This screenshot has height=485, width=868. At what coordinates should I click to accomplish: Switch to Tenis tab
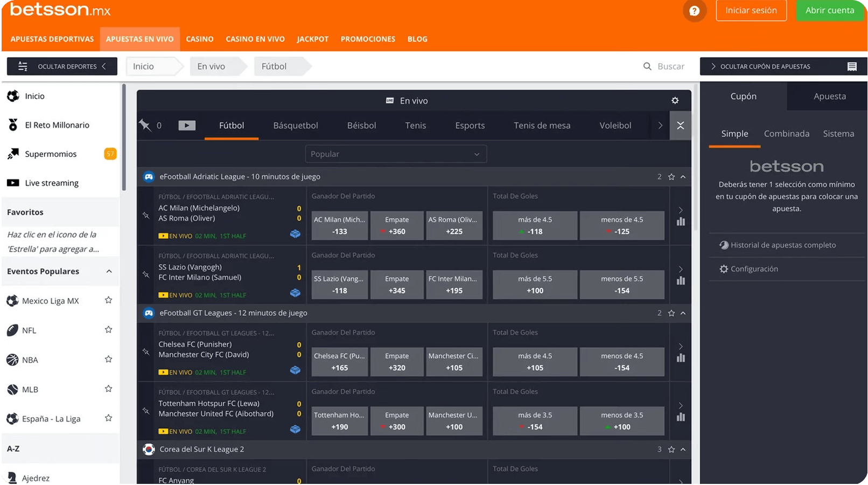tap(416, 126)
